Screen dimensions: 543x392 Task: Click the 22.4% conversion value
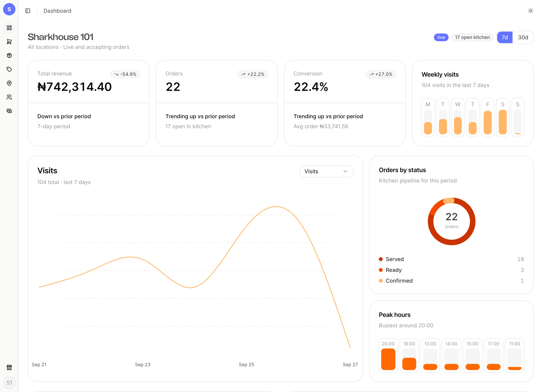(x=311, y=87)
